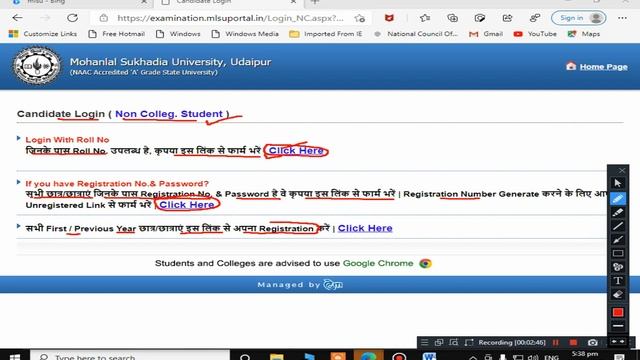Screen dimensions: 640x360
Task: Open Windows Media bookmark
Action: click(x=245, y=34)
